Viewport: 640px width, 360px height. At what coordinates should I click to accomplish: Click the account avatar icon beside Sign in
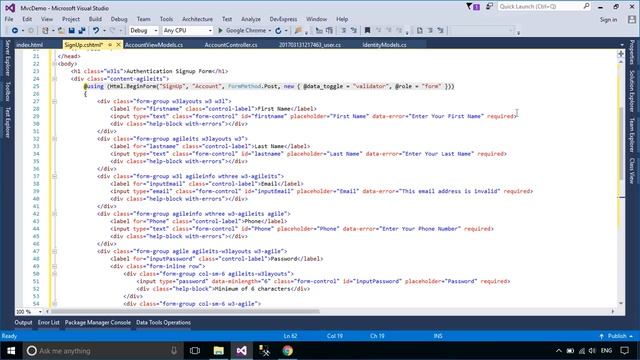point(632,19)
